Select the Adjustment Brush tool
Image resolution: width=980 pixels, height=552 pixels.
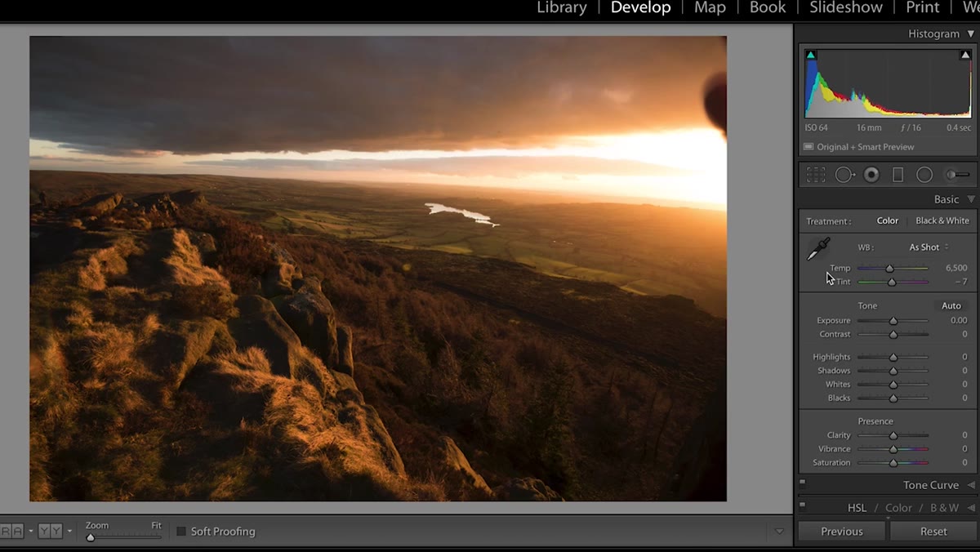click(x=957, y=175)
